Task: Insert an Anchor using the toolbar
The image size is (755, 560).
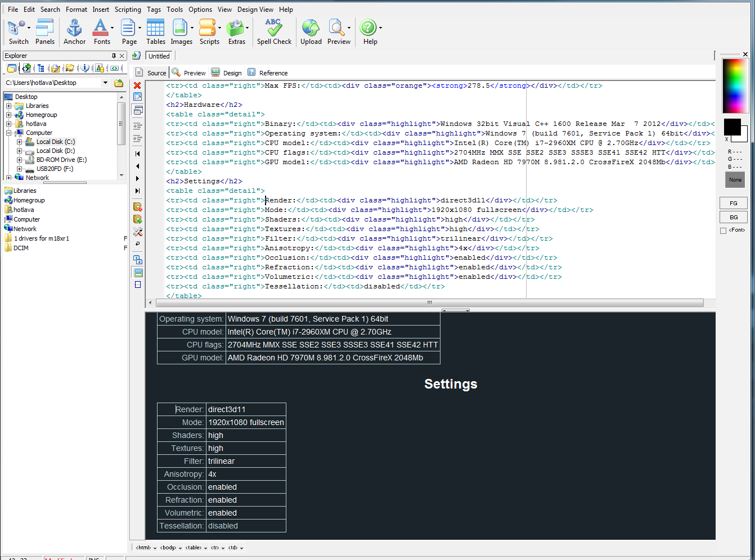Action: pos(74,32)
